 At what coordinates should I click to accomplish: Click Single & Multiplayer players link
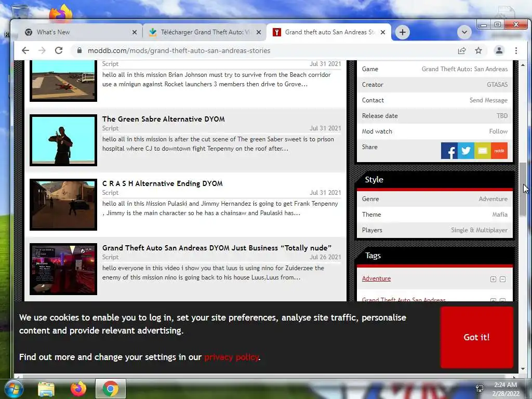(x=479, y=230)
